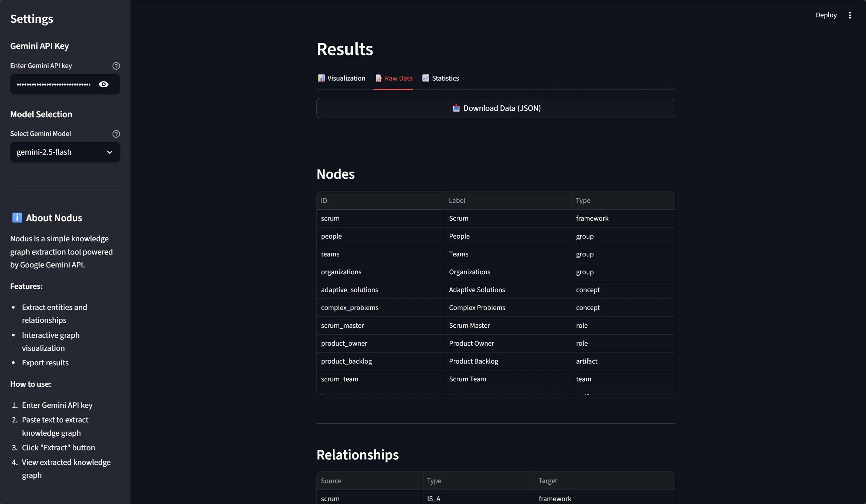866x504 pixels.
Task: Click the Deploy button
Action: [x=826, y=15]
